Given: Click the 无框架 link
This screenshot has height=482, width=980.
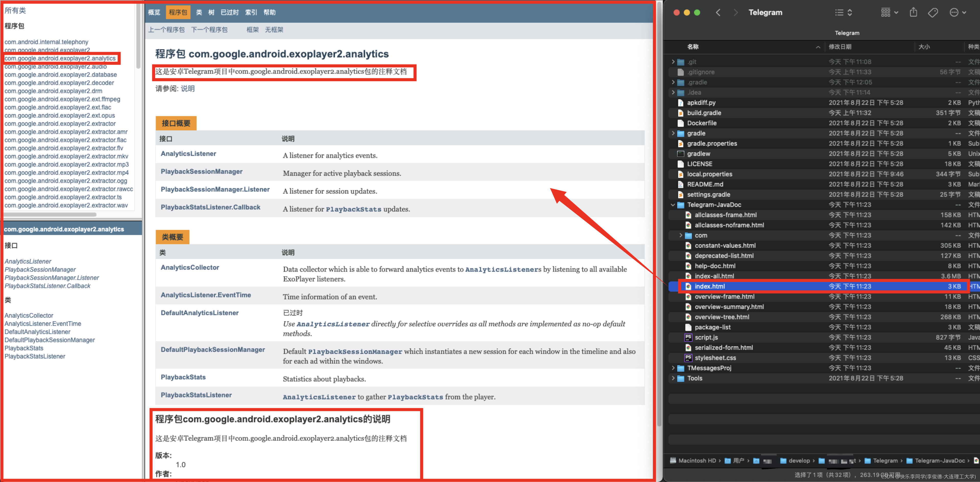Looking at the screenshot, I should [274, 30].
